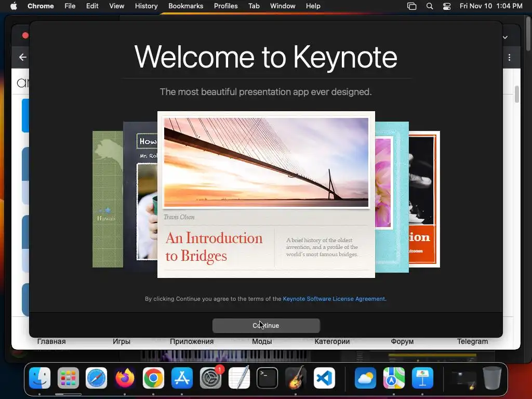Open Spotlight search icon

(430, 6)
